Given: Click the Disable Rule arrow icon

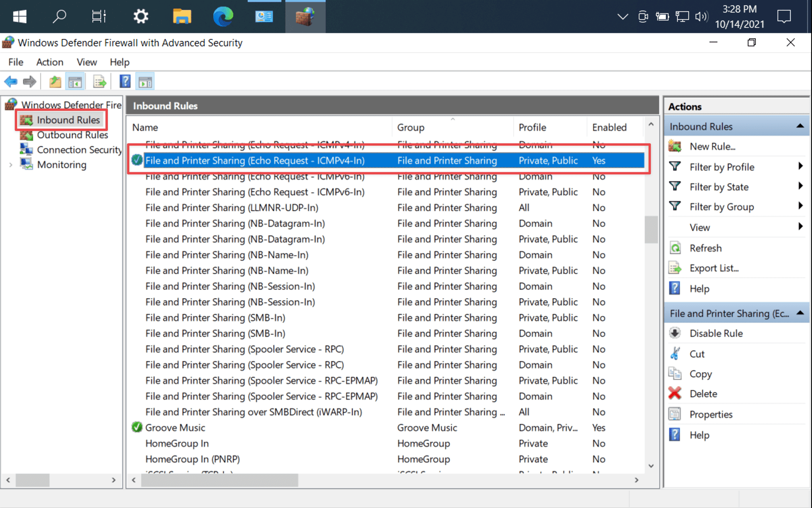Looking at the screenshot, I should (x=675, y=333).
